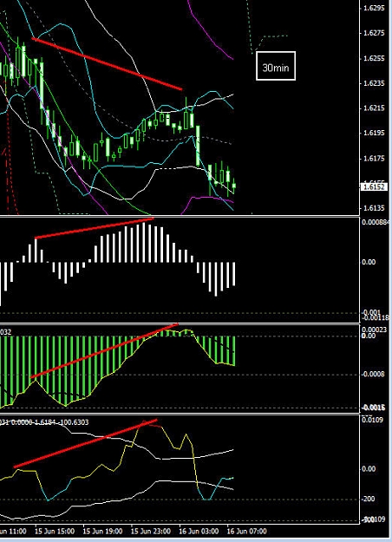Click the -0.0008 indicator scale value
Viewport: 392px width, 542px height.
pyautogui.click(x=373, y=375)
